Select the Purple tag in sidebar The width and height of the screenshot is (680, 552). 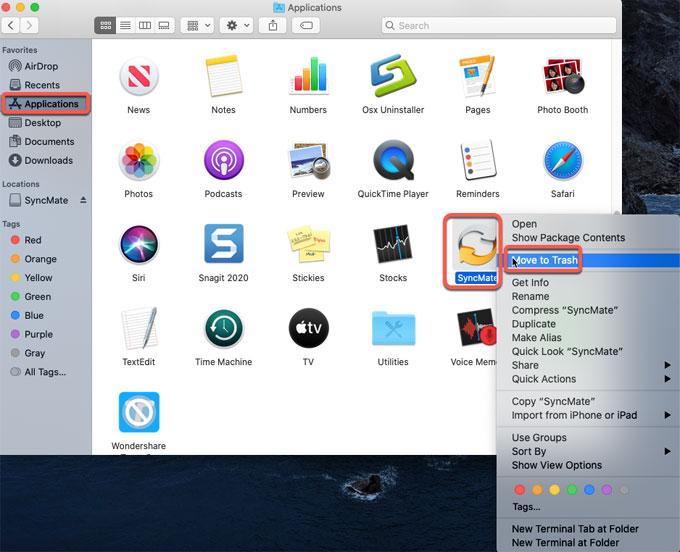(46, 334)
